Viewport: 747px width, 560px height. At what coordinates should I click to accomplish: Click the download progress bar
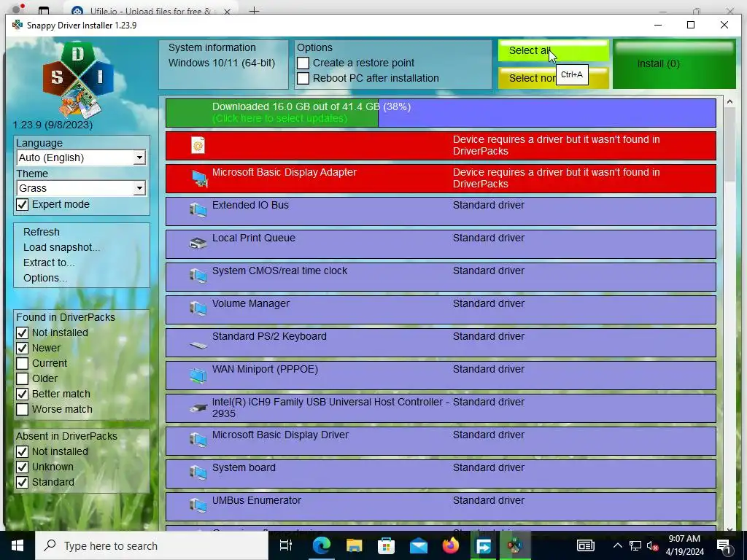click(441, 113)
